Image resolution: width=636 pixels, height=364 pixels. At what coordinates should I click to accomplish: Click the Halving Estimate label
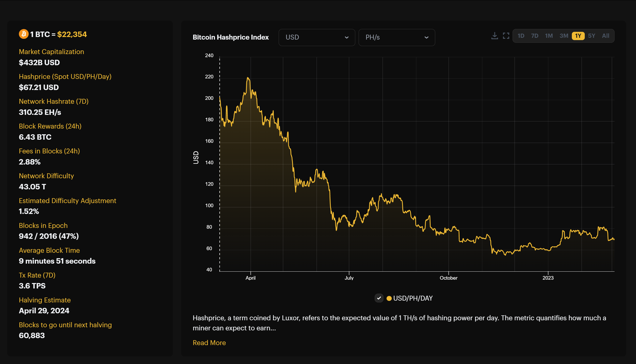(x=45, y=300)
